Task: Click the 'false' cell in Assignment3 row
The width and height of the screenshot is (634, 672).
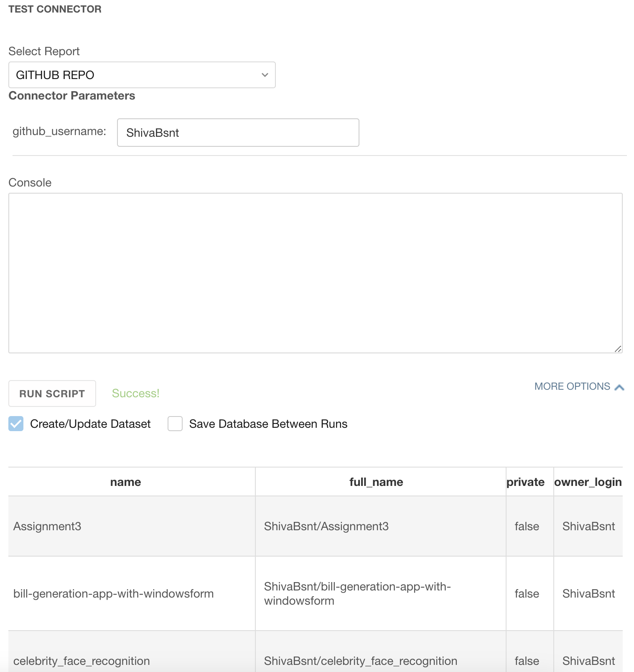Action: [527, 526]
